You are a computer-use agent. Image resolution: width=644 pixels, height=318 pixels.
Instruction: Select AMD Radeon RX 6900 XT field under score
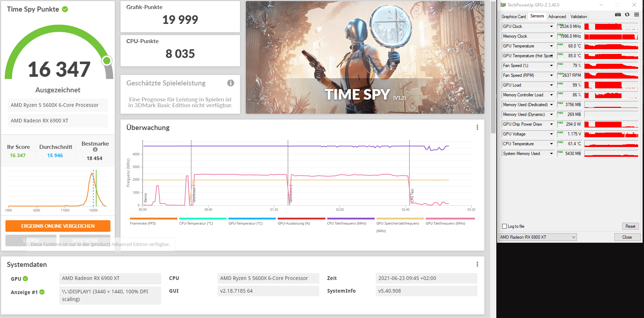58,121
